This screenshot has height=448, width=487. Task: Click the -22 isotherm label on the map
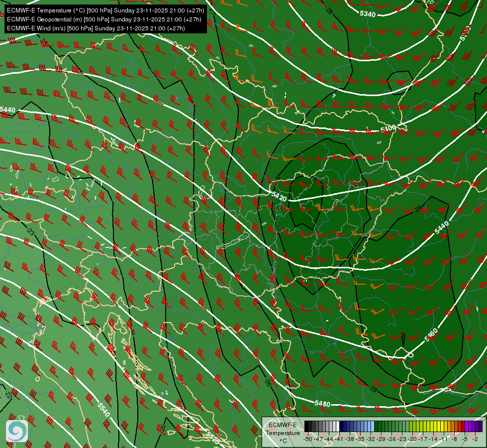click(8, 395)
